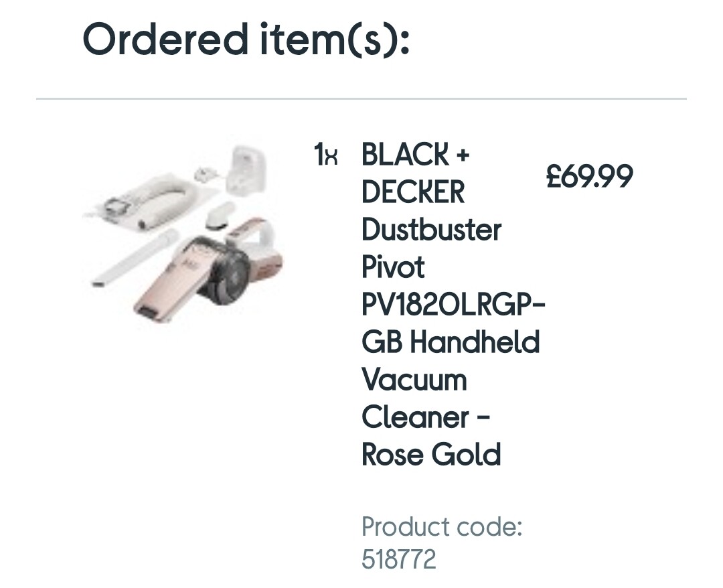The width and height of the screenshot is (723, 588).
Task: Click the "Rose Gold" colour text
Action: [431, 455]
